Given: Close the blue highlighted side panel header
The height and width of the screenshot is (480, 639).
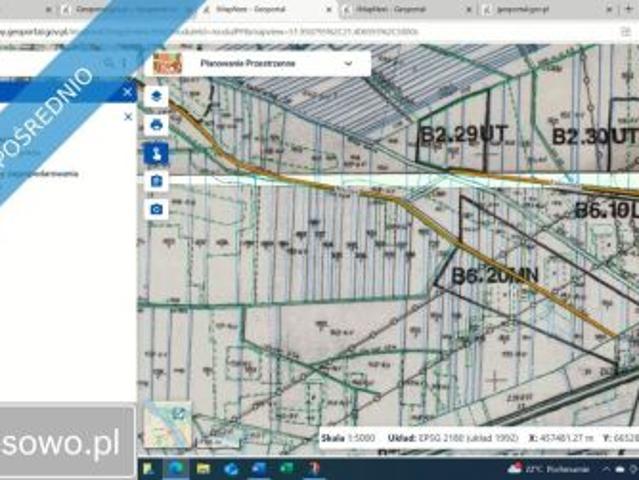Looking at the screenshot, I should click(128, 92).
